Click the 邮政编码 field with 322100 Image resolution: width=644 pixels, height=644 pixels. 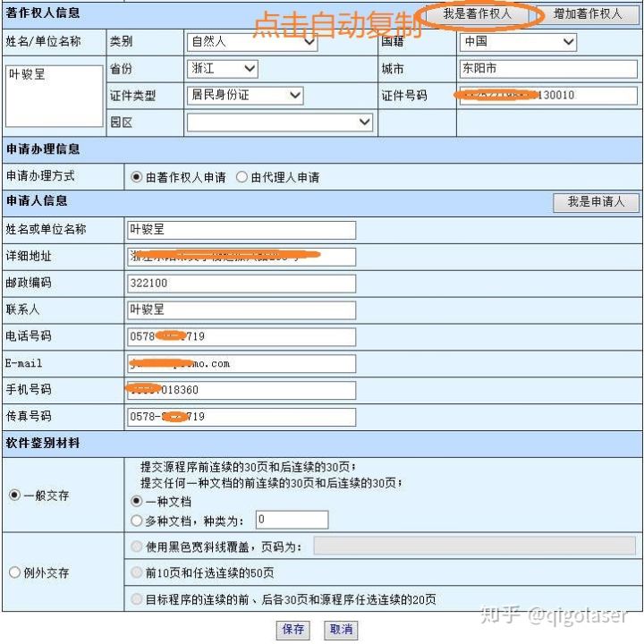pos(241,284)
